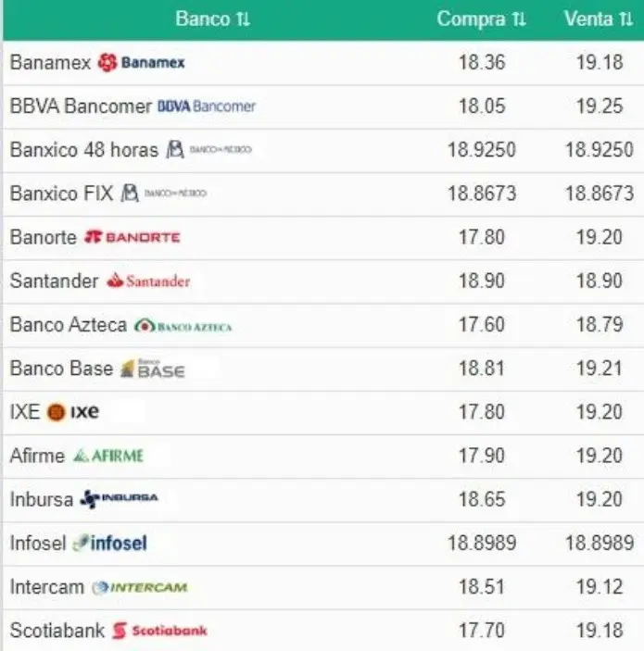The height and width of the screenshot is (651, 644).
Task: Sort table by Banco column arrows
Action: pyautogui.click(x=244, y=19)
